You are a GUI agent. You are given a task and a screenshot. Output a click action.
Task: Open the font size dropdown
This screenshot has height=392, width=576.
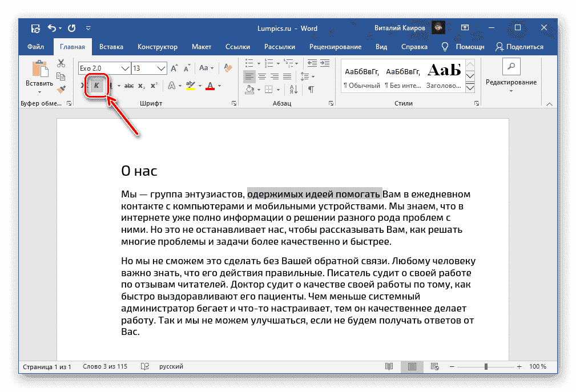(x=161, y=67)
